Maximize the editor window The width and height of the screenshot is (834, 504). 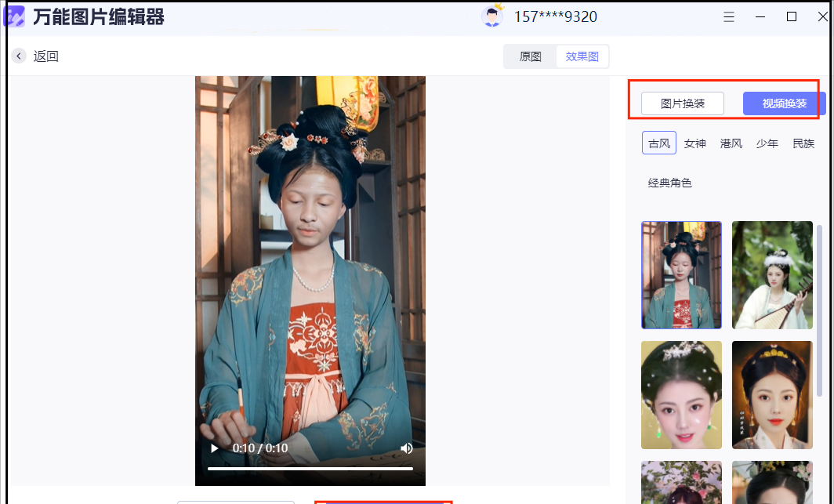[x=792, y=17]
